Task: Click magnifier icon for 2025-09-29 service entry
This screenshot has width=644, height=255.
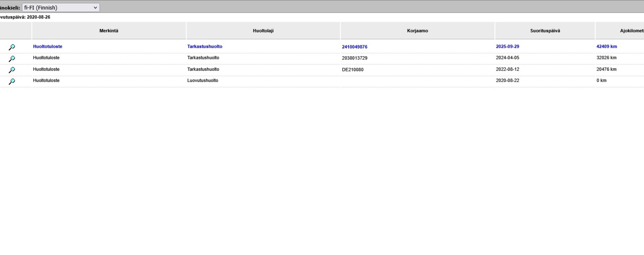Action: [x=12, y=47]
